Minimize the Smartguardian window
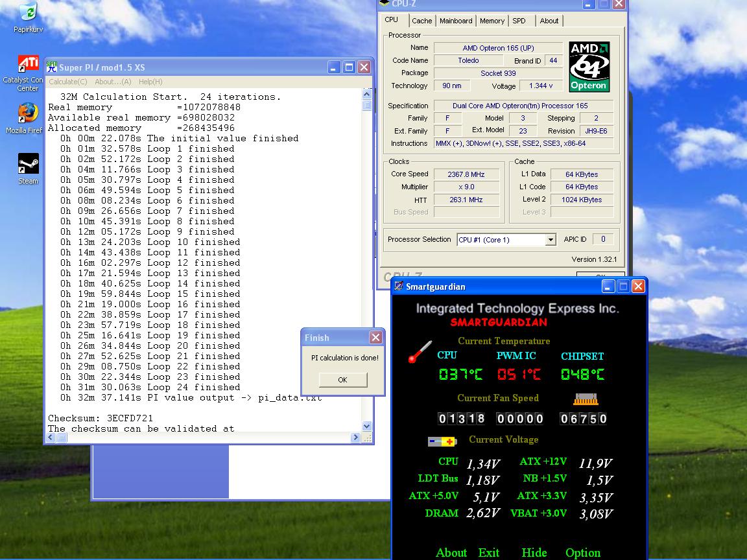This screenshot has width=747, height=560. (x=608, y=286)
